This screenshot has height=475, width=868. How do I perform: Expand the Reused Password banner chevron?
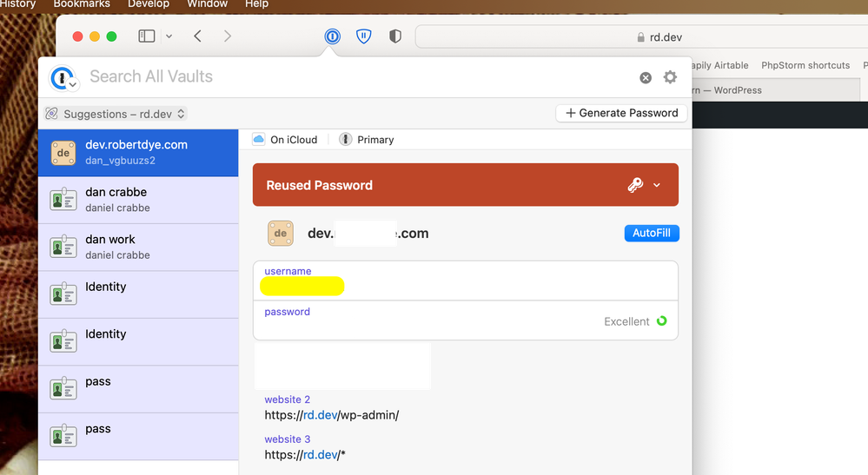click(657, 185)
